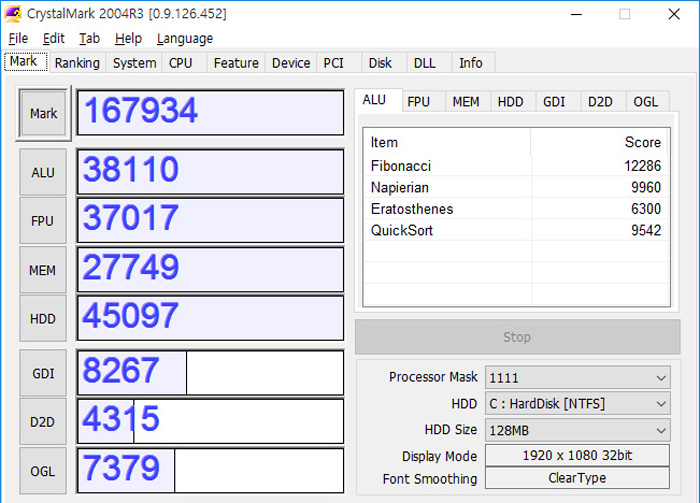Click HDD score 45097 field

coord(210,318)
